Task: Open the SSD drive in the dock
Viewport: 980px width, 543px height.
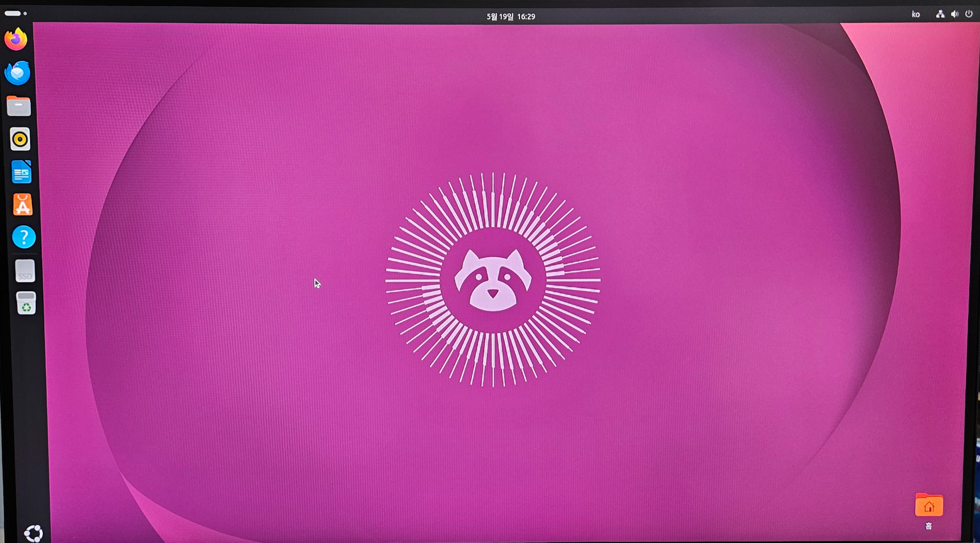Action: pyautogui.click(x=25, y=271)
